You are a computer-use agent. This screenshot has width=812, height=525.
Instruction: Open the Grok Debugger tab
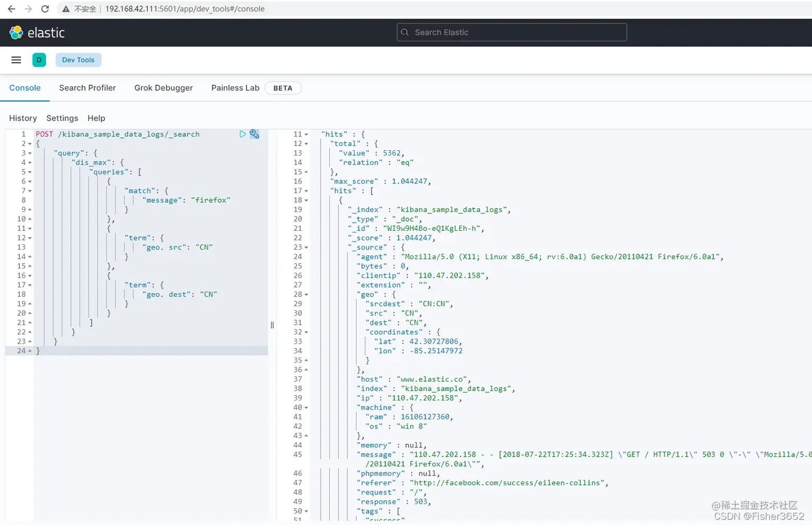(x=164, y=88)
